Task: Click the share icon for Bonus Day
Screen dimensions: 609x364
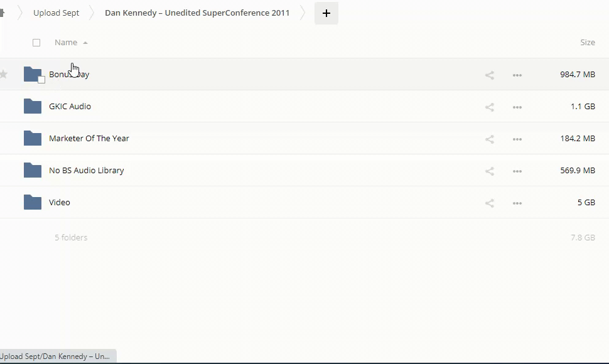Action: pyautogui.click(x=490, y=75)
